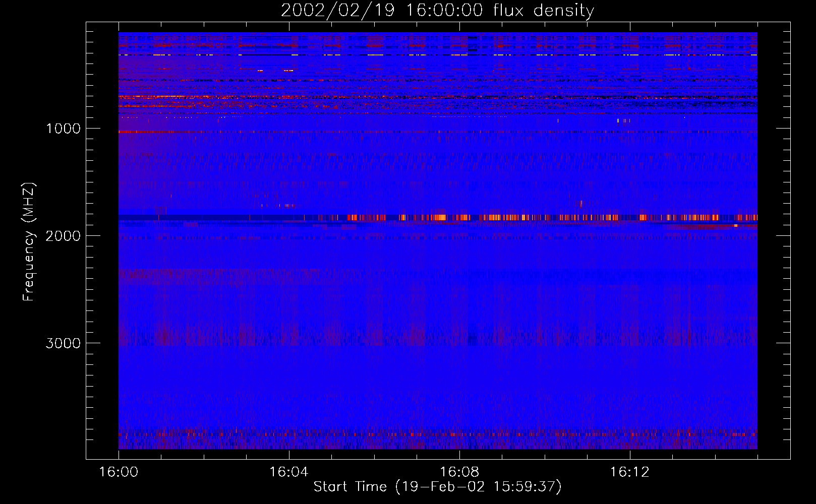Click the "Frequency (MHZ)" axis label
This screenshot has width=816, height=504.
pos(29,242)
